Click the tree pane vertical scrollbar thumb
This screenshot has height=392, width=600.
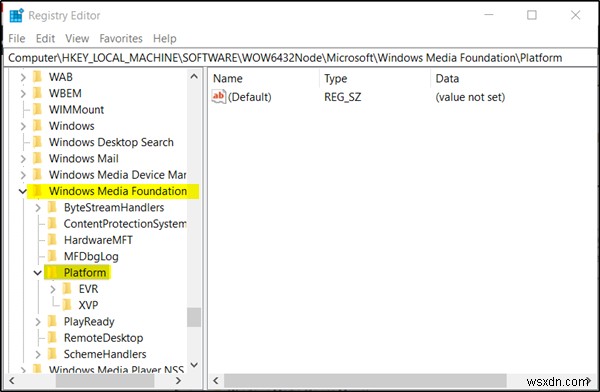(194, 317)
